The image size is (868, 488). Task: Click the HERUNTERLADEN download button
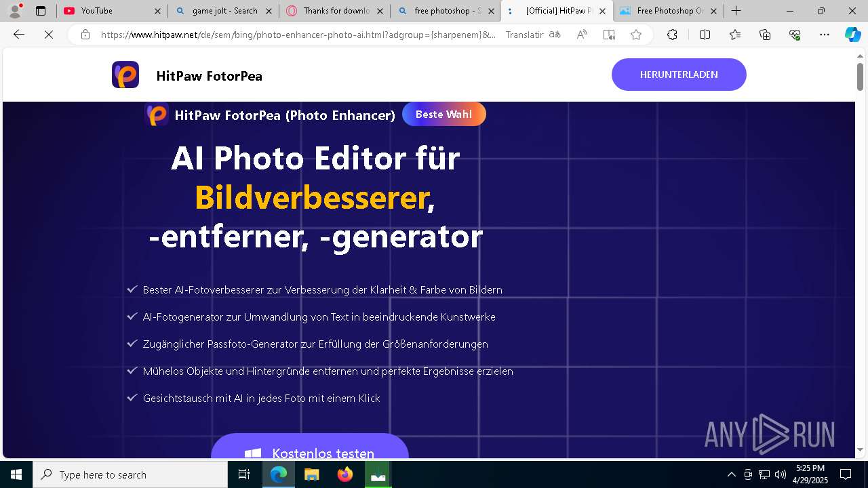pos(679,75)
